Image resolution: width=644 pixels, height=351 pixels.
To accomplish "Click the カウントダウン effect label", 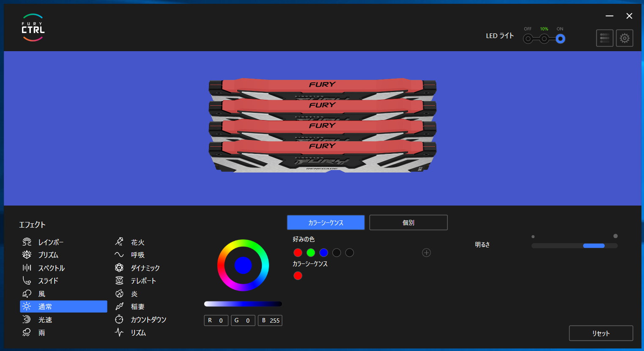I will tap(148, 320).
